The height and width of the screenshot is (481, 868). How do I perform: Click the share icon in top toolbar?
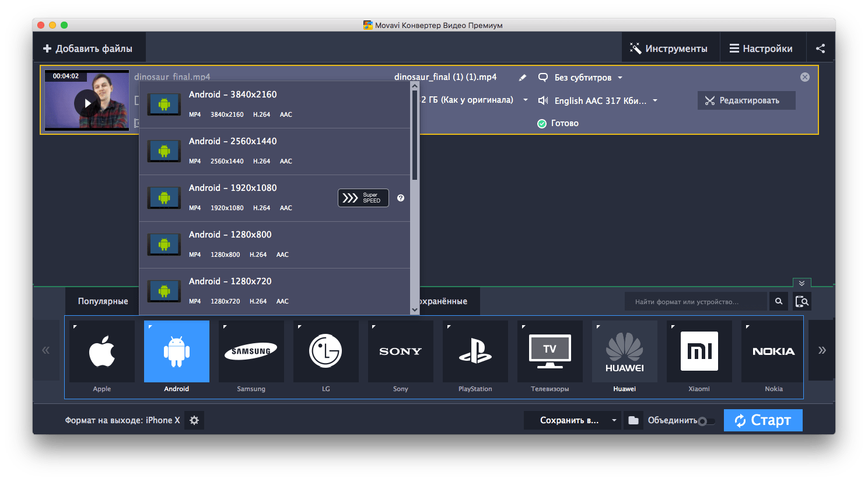click(x=820, y=48)
